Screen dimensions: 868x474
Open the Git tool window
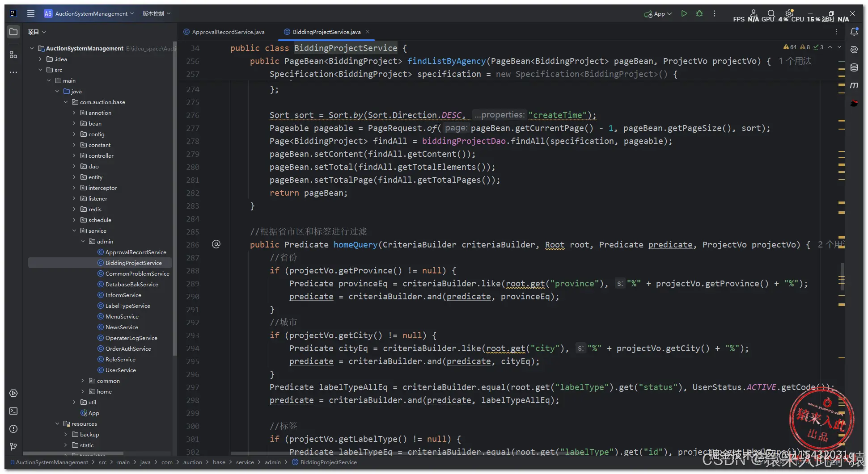[x=13, y=446]
